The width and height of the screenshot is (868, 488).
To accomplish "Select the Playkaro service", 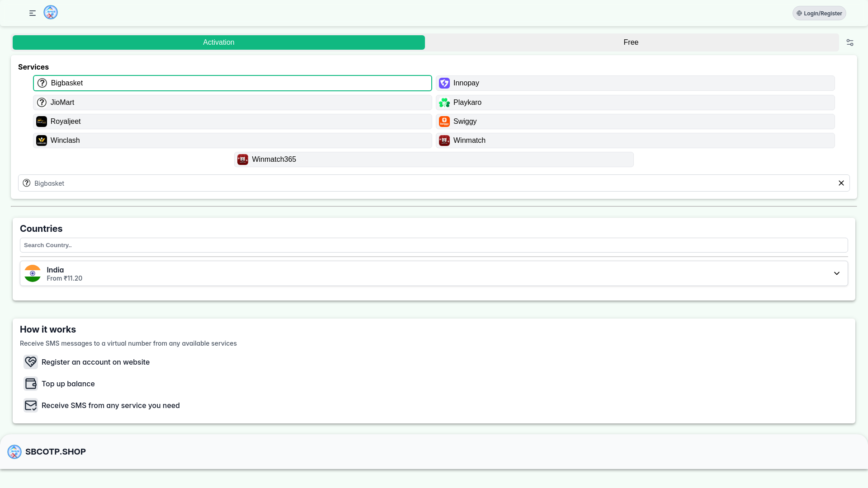I will tap(635, 103).
